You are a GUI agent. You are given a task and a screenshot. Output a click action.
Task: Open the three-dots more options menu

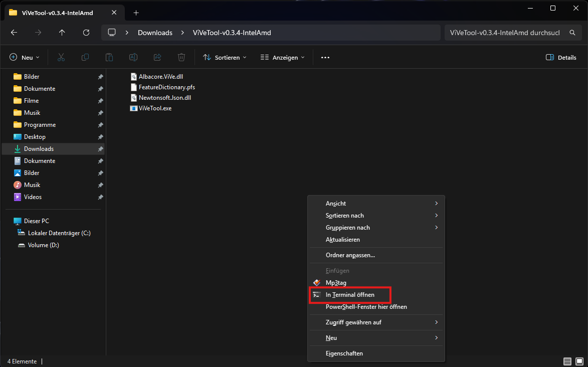(325, 58)
